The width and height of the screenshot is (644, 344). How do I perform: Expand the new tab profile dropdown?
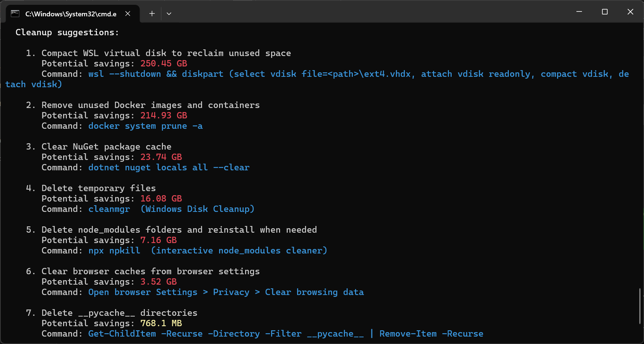tap(169, 14)
